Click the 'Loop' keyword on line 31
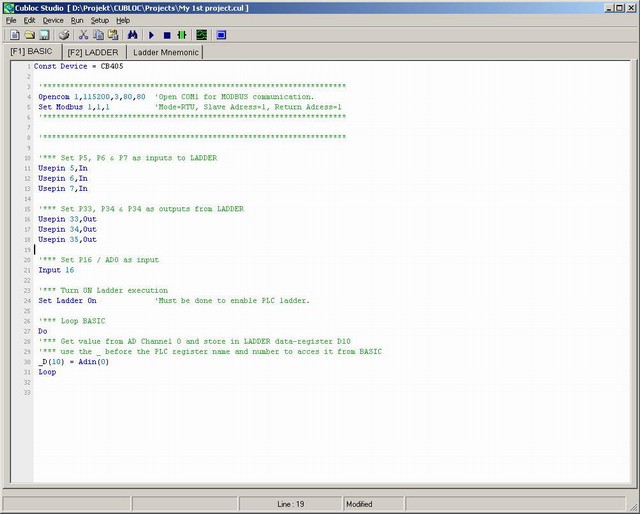 (x=47, y=372)
